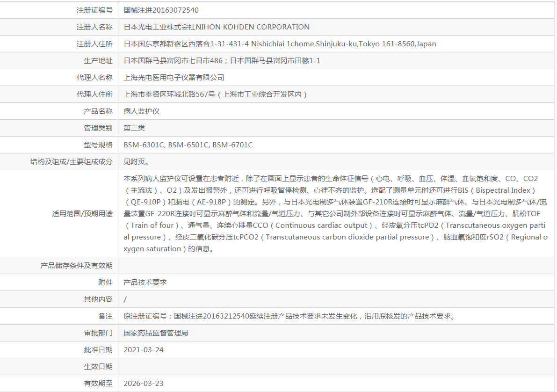Click the model value BSM-6301C, BSM-6501C, BSM-6701C
This screenshot has width=557, height=392.
(188, 145)
